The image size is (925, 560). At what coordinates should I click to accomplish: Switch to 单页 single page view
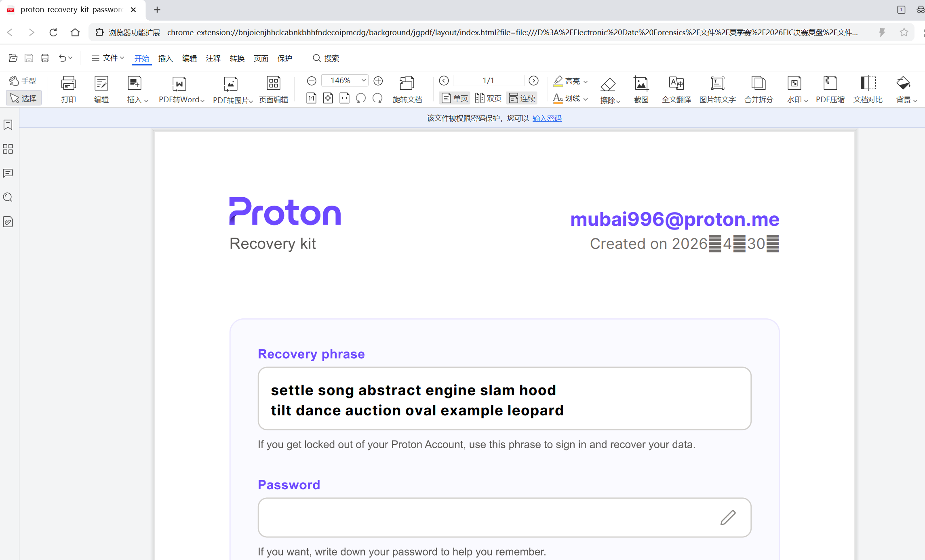(x=455, y=98)
